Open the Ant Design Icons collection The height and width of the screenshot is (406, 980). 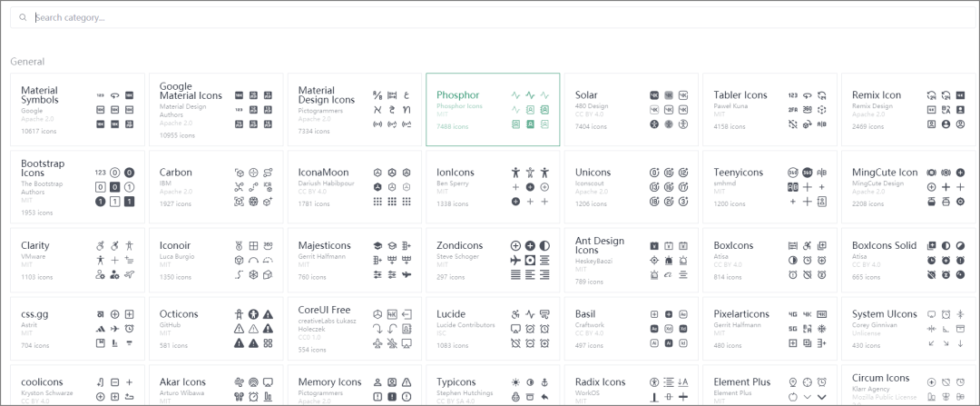(632, 261)
